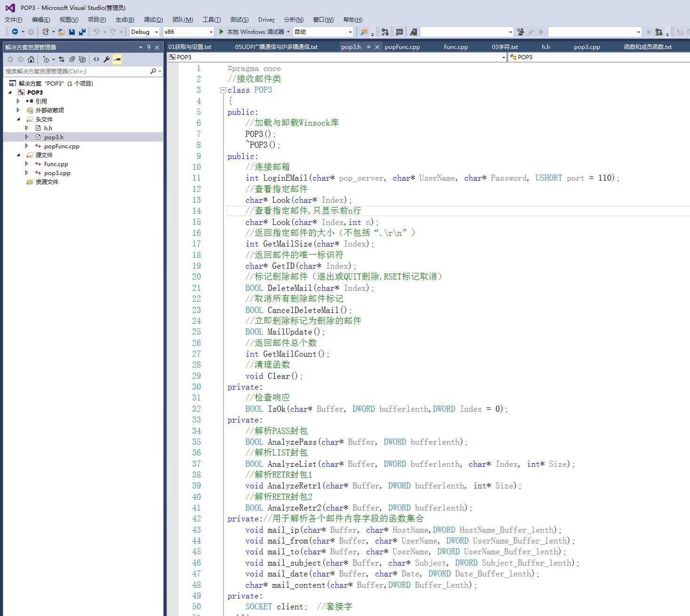Click the Home icon in Solution Explorer
The width and height of the screenshot is (690, 616).
pos(31,59)
